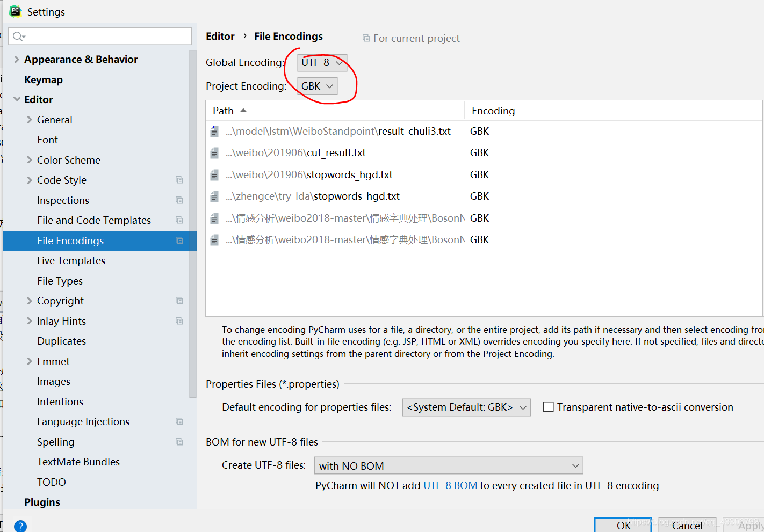Open TODO settings
The width and height of the screenshot is (764, 532).
click(x=52, y=482)
